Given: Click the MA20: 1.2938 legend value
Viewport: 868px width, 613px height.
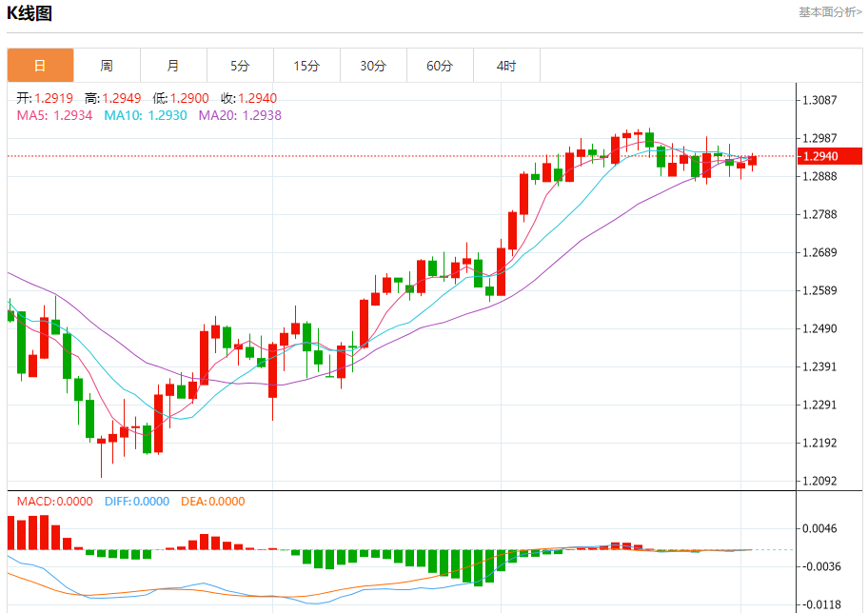Looking at the screenshot, I should click(240, 115).
